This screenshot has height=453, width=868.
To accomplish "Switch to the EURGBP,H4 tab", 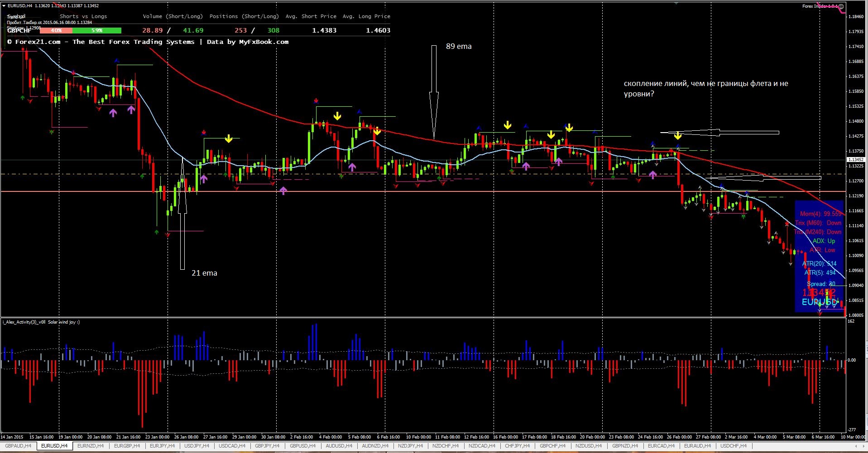I will (127, 446).
